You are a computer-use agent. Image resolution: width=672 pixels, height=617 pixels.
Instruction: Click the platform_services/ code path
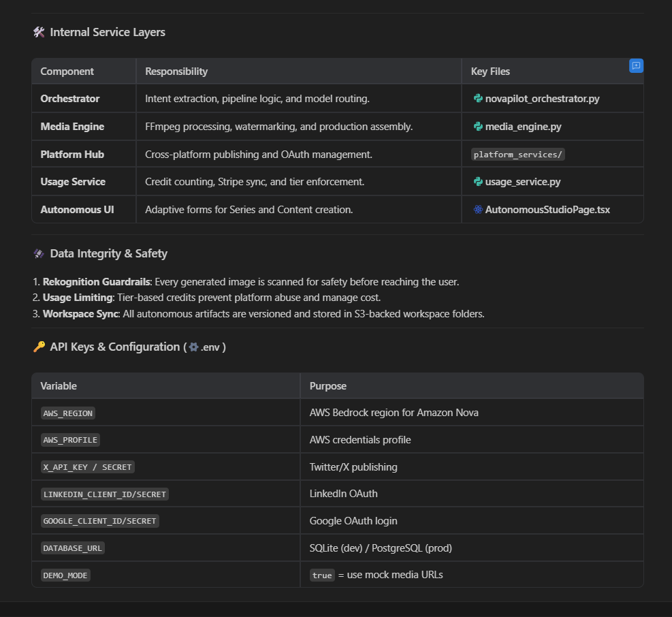518,155
